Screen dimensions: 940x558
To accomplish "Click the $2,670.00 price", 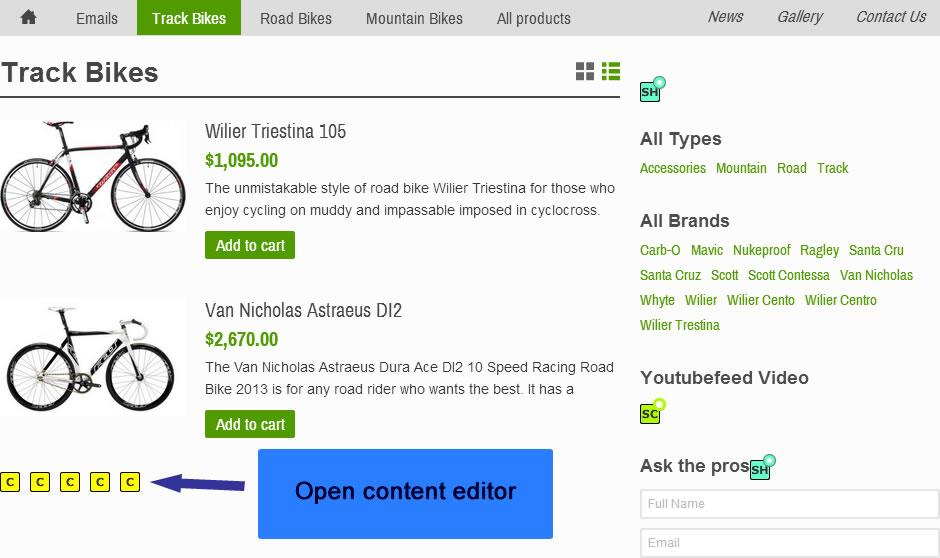I will 242,340.
